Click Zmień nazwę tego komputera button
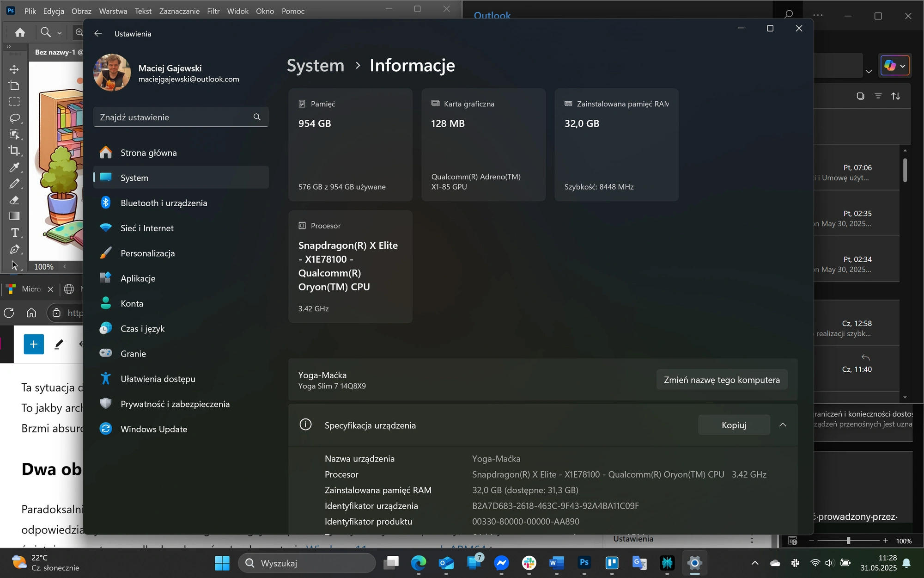 coord(722,380)
